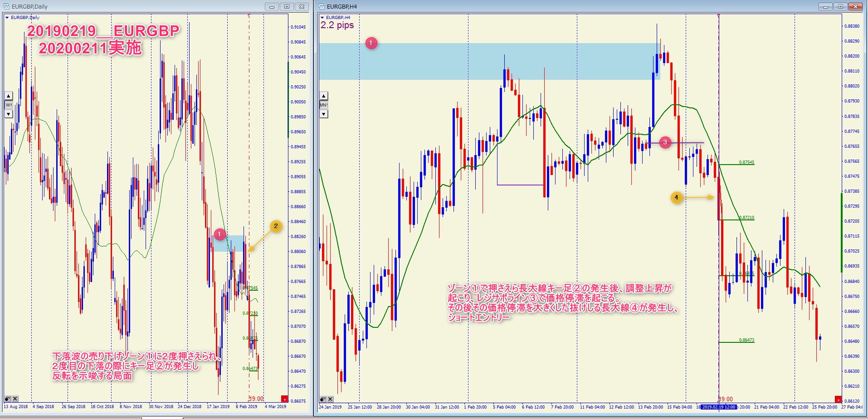Click the X icon in the H4 chart corner
Screen dimensions: 868x419
pyautogui.click(x=330, y=399)
